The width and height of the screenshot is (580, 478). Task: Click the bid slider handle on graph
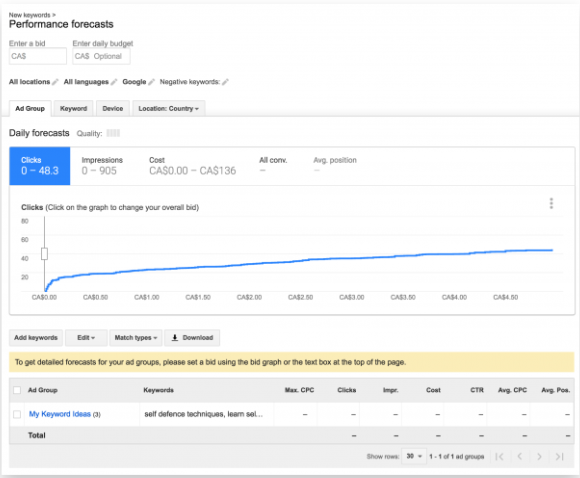(44, 254)
